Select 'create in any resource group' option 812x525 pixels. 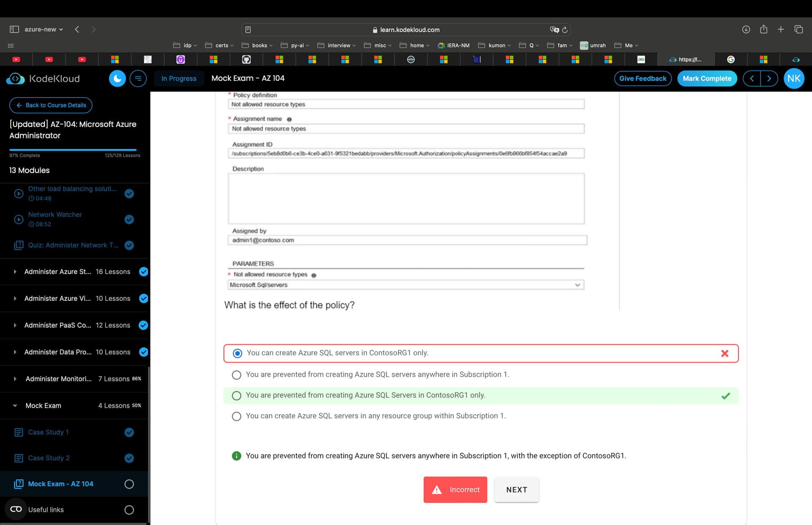(x=236, y=416)
